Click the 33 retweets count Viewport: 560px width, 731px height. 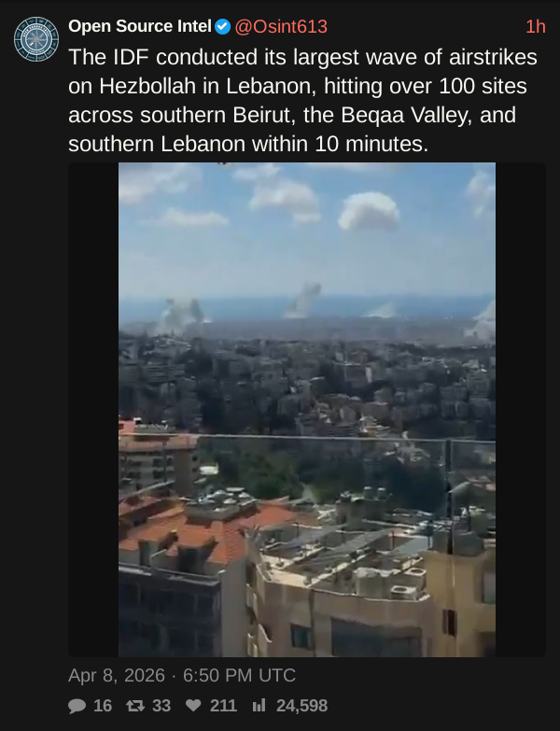[161, 706]
